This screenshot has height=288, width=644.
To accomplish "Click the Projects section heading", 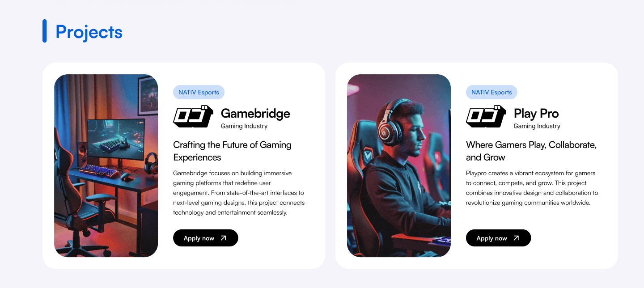I will pos(89,32).
